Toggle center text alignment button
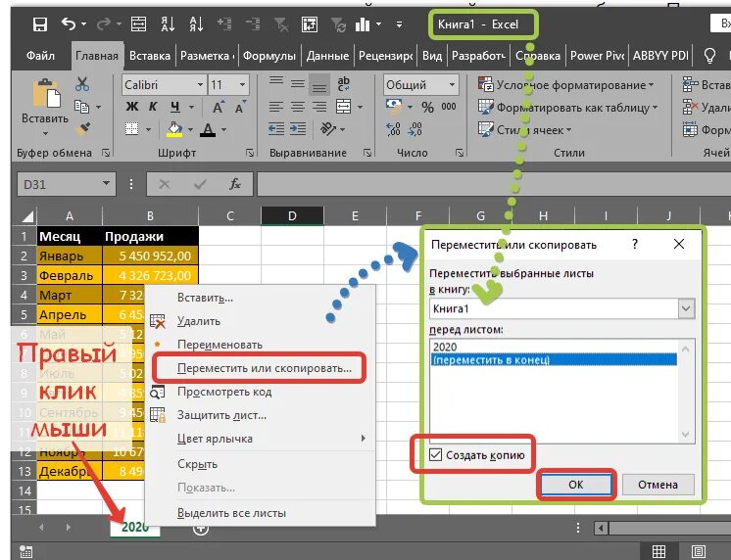This screenshot has height=560, width=731. click(298, 107)
